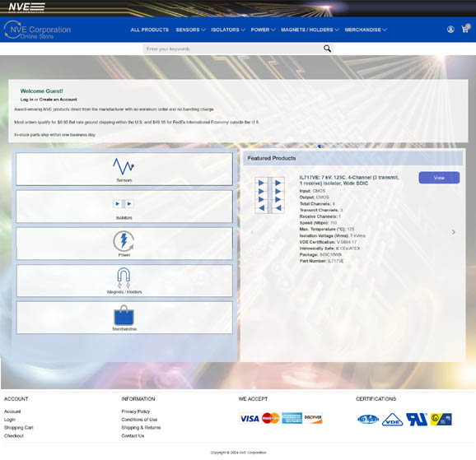Open All Products in the navigation bar

(x=150, y=30)
